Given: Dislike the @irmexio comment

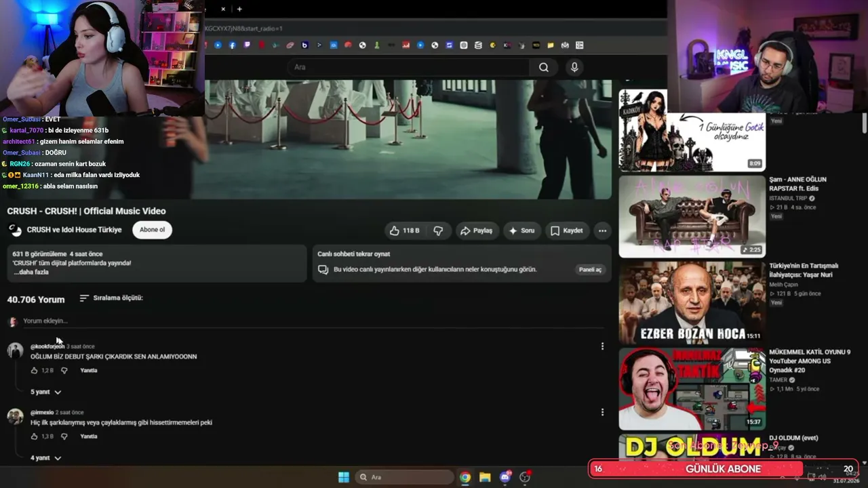Looking at the screenshot, I should point(64,436).
